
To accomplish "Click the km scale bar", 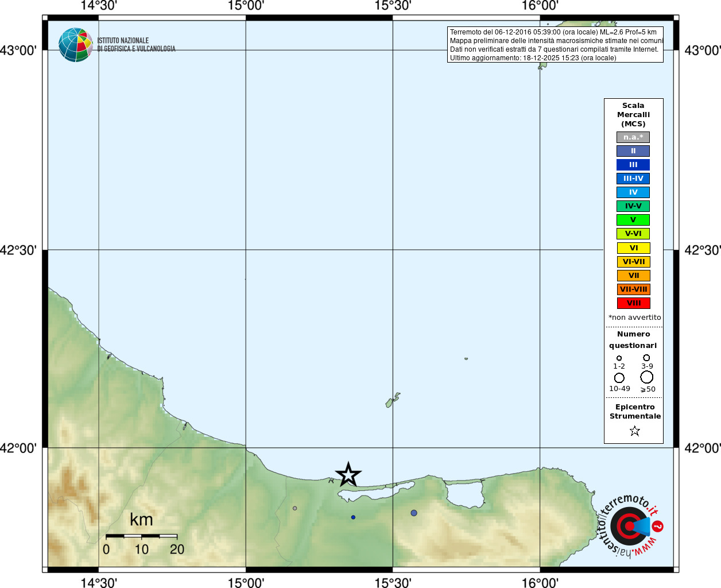I will click(141, 536).
